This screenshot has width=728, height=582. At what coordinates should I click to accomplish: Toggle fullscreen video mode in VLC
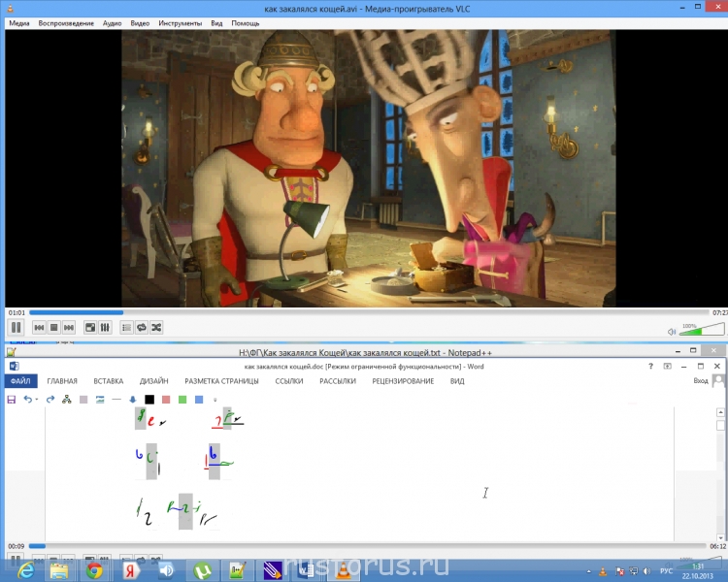pyautogui.click(x=90, y=328)
